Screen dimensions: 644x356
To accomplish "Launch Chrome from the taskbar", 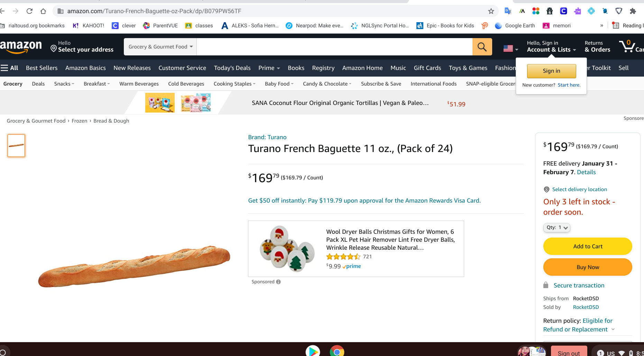I will tap(337, 351).
